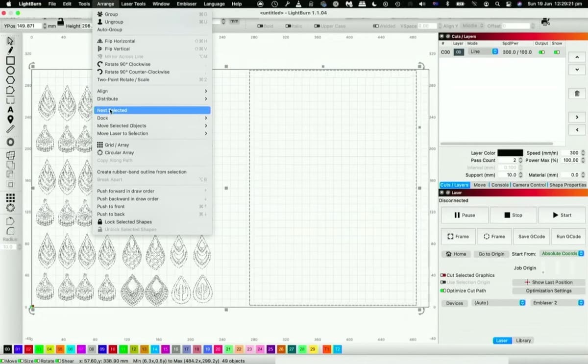Click the Pause button
The width and height of the screenshot is (588, 364).
(x=465, y=215)
